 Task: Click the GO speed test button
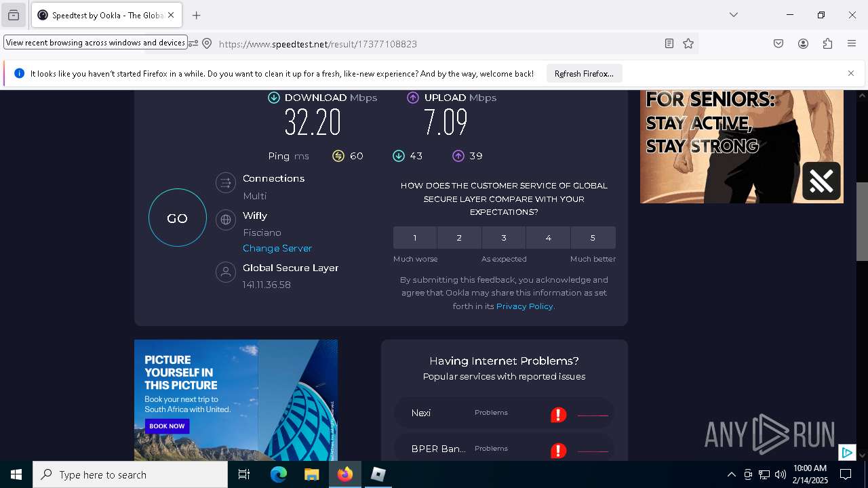coord(178,218)
